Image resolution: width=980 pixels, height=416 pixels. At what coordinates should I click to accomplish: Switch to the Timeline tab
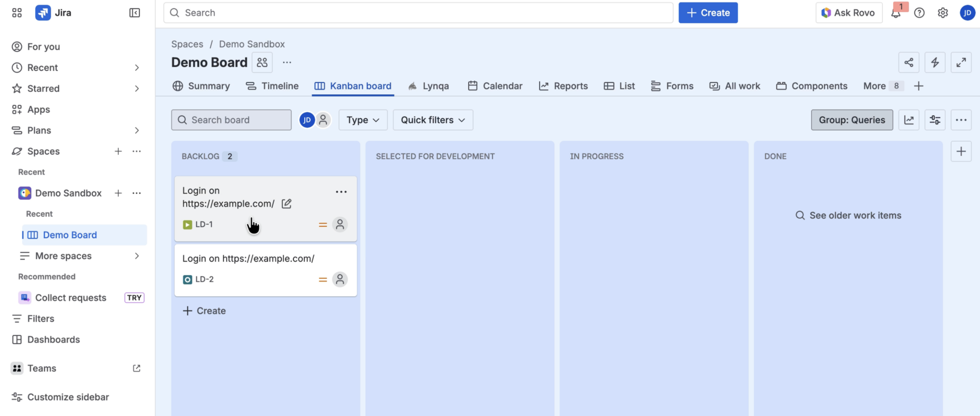[x=272, y=86]
